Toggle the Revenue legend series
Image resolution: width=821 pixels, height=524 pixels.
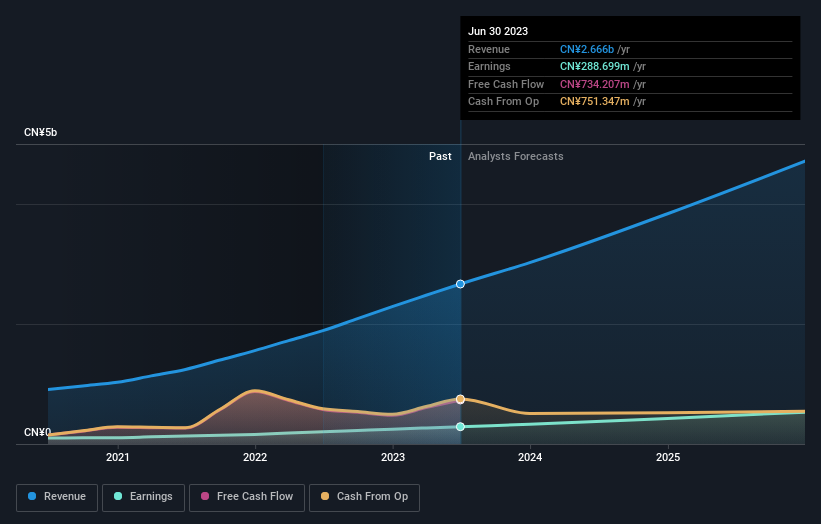coord(57,497)
